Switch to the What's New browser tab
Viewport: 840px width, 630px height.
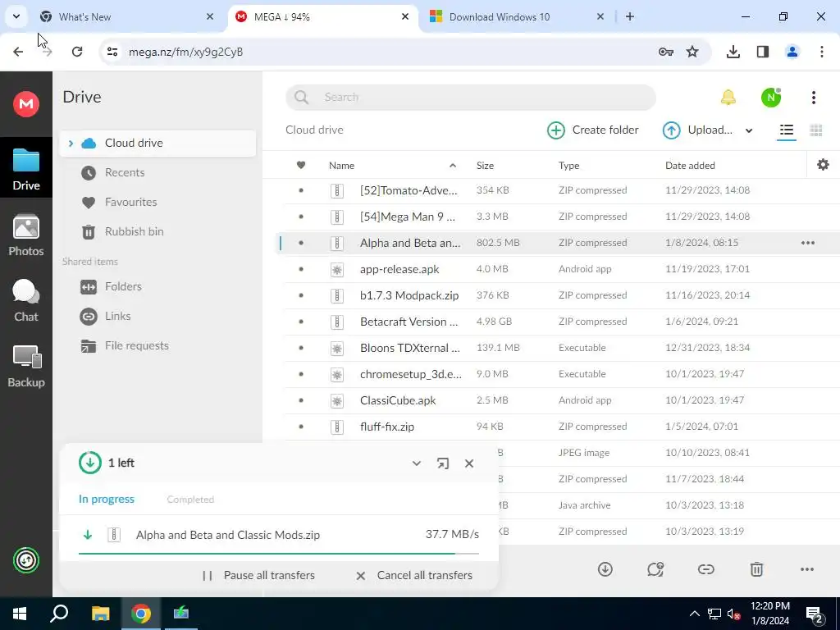tap(127, 16)
